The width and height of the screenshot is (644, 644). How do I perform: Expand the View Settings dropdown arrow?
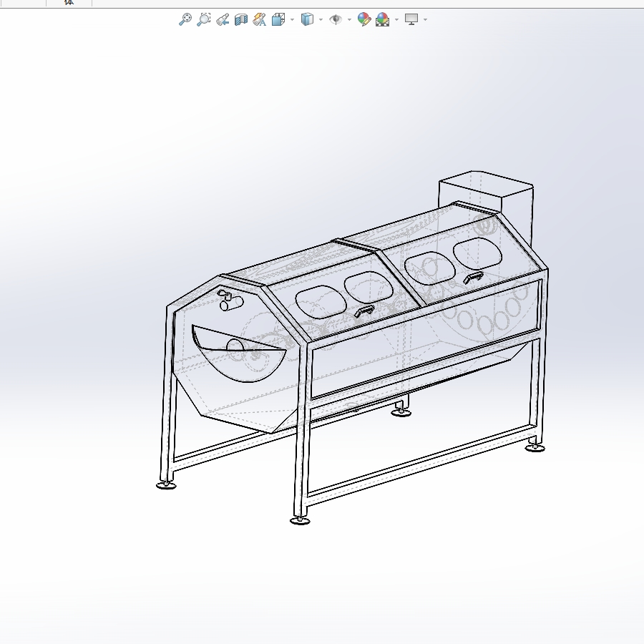pos(425,20)
